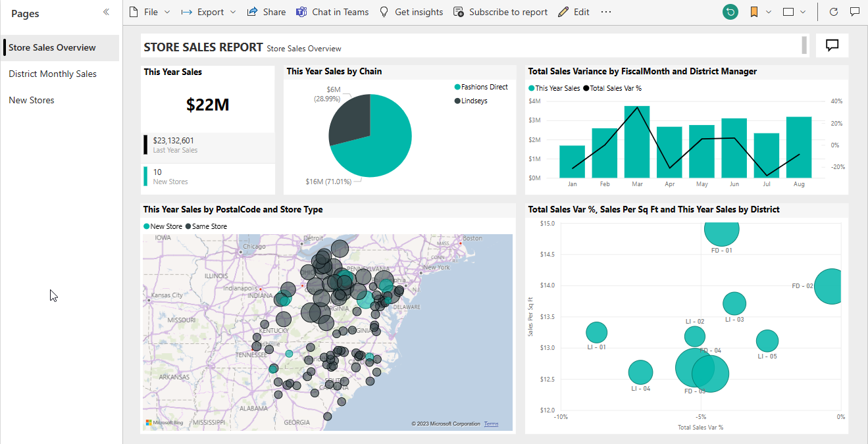868x444 pixels.
Task: Expand the View mode dropdown arrow
Action: click(x=803, y=12)
